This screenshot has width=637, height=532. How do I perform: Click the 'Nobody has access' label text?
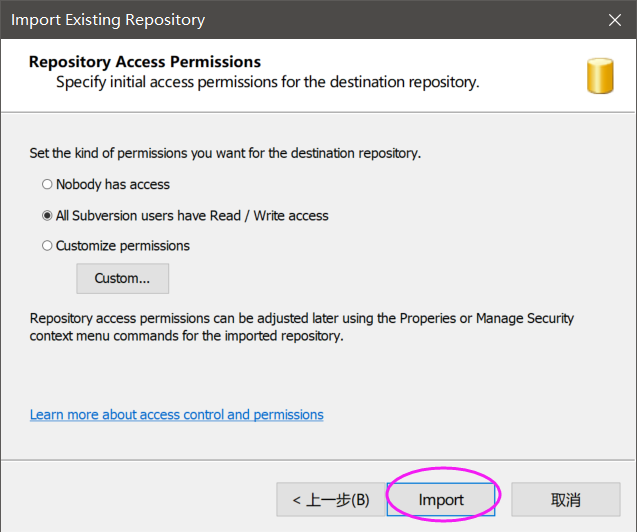(x=113, y=184)
